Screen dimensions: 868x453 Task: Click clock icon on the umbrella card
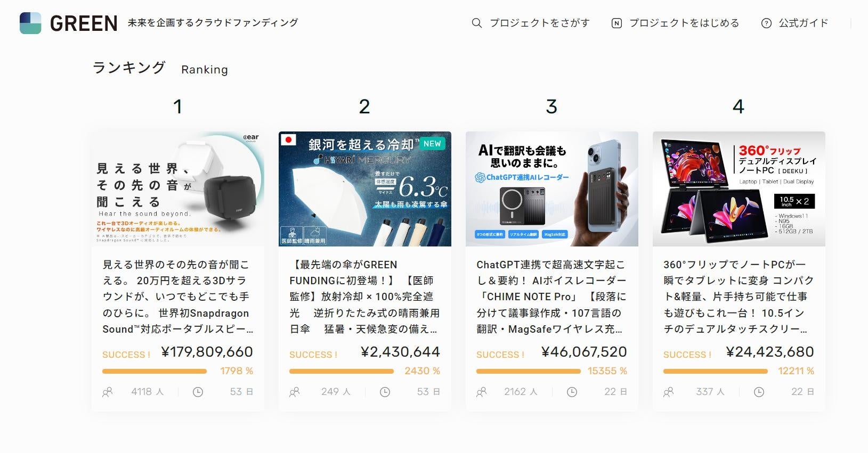tap(385, 392)
